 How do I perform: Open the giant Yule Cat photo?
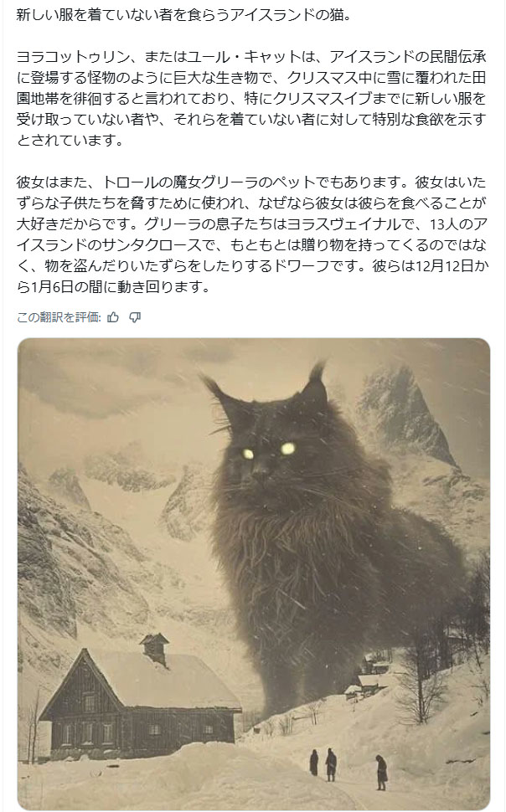tap(254, 573)
